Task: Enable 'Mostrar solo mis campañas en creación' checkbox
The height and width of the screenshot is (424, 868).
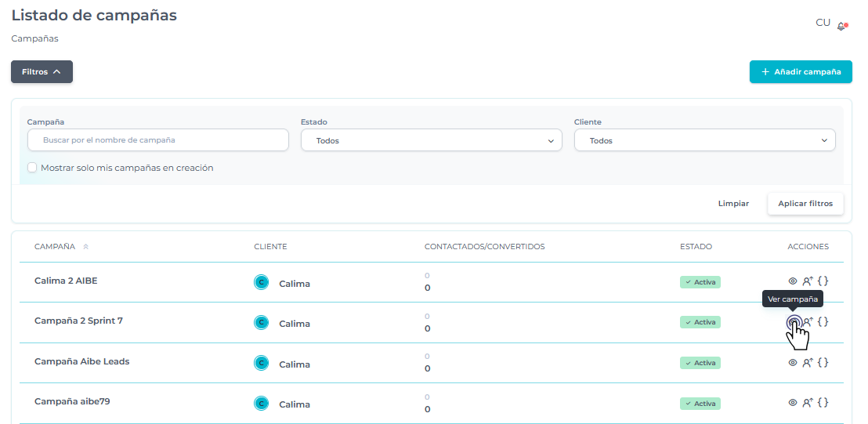Action: tap(32, 168)
